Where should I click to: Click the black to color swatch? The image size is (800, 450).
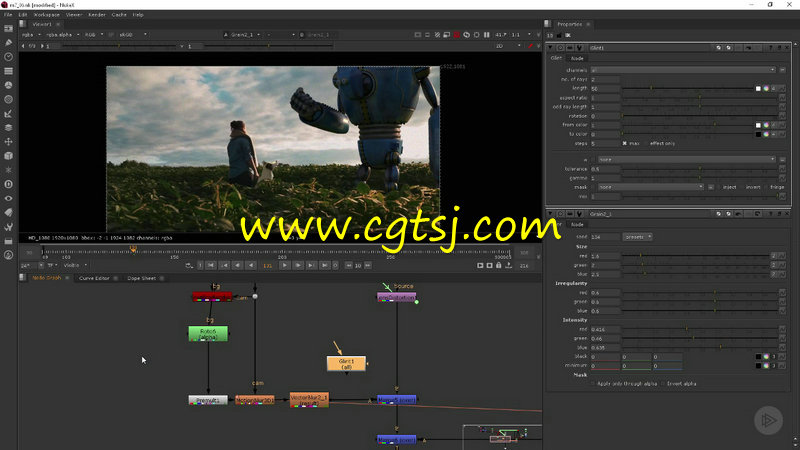[x=758, y=134]
